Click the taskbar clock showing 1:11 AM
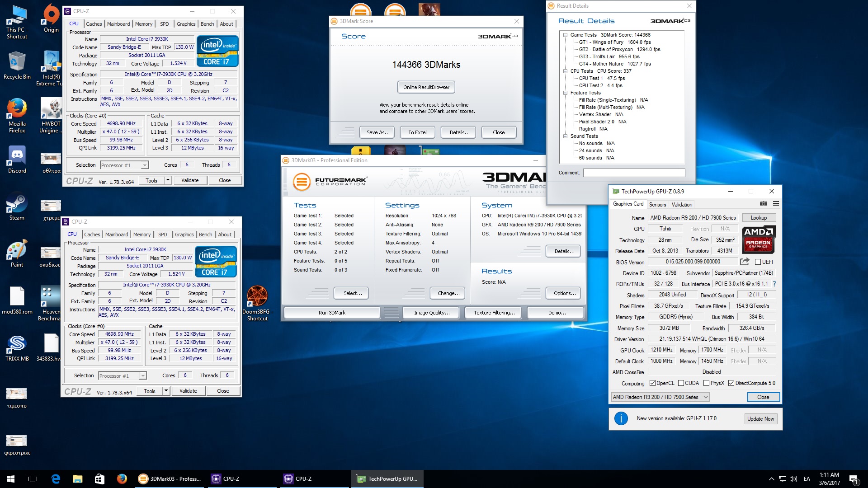This screenshot has height=488, width=868. pos(829,479)
